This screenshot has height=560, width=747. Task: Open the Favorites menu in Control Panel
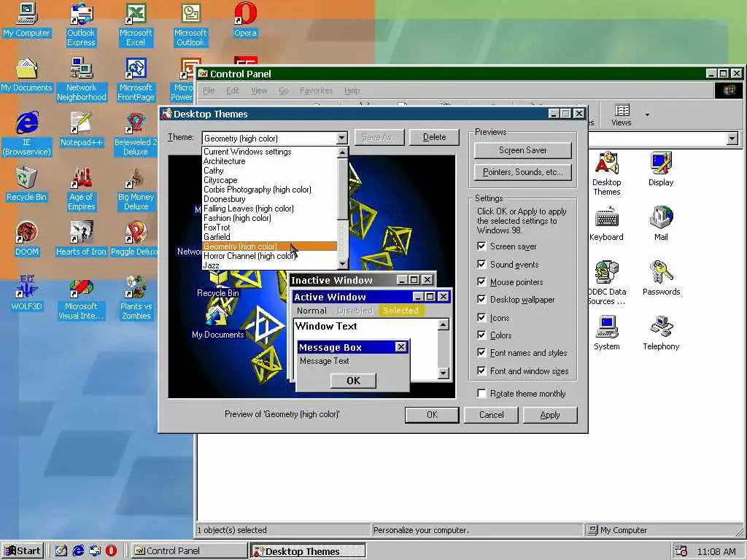(x=316, y=90)
